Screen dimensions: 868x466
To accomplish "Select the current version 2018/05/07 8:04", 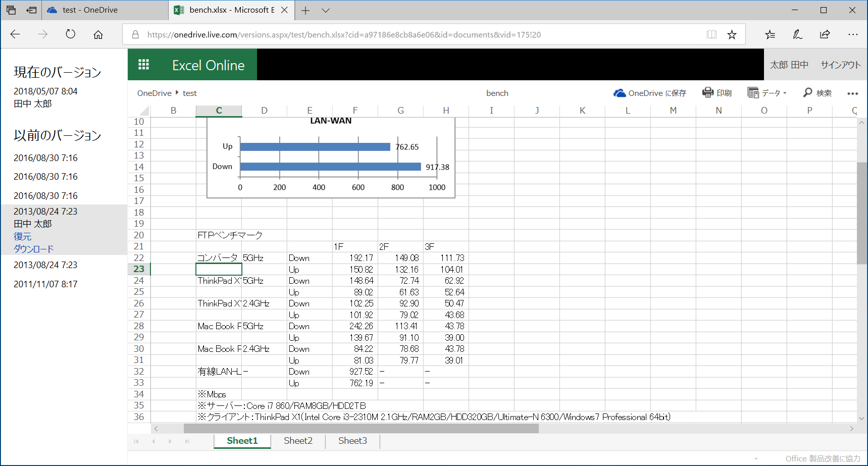I will tap(45, 91).
